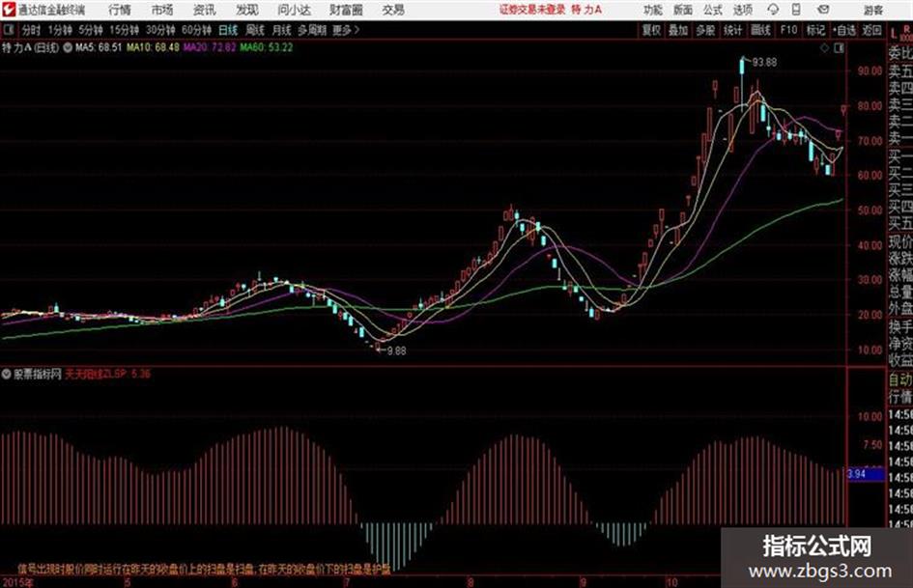Open the 资讯 menu
The image size is (913, 588).
pyautogui.click(x=205, y=10)
